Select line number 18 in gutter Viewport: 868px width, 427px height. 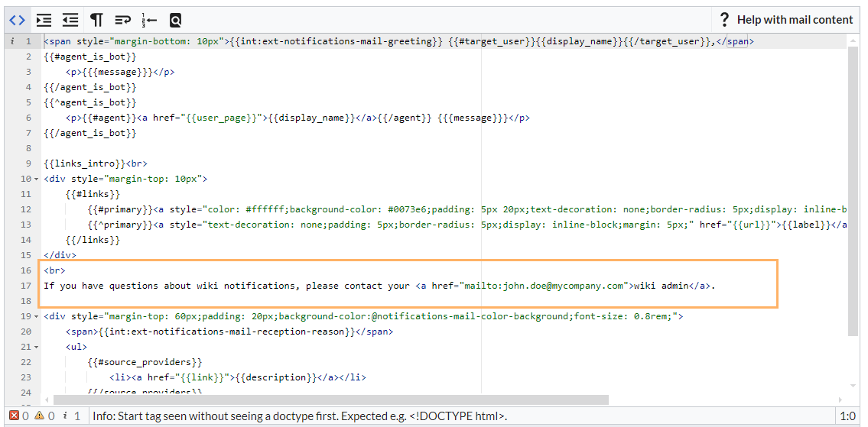coord(26,301)
